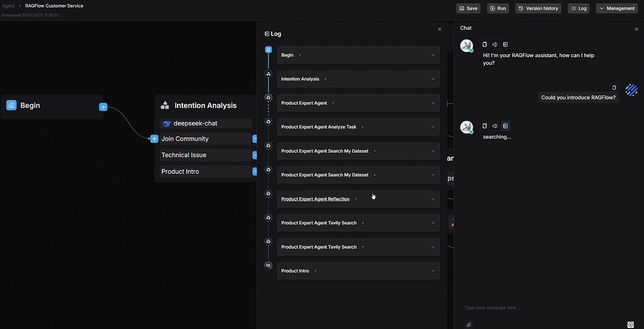Open Product Expert Agent Analyze Task label
The image size is (644, 329).
(x=319, y=127)
